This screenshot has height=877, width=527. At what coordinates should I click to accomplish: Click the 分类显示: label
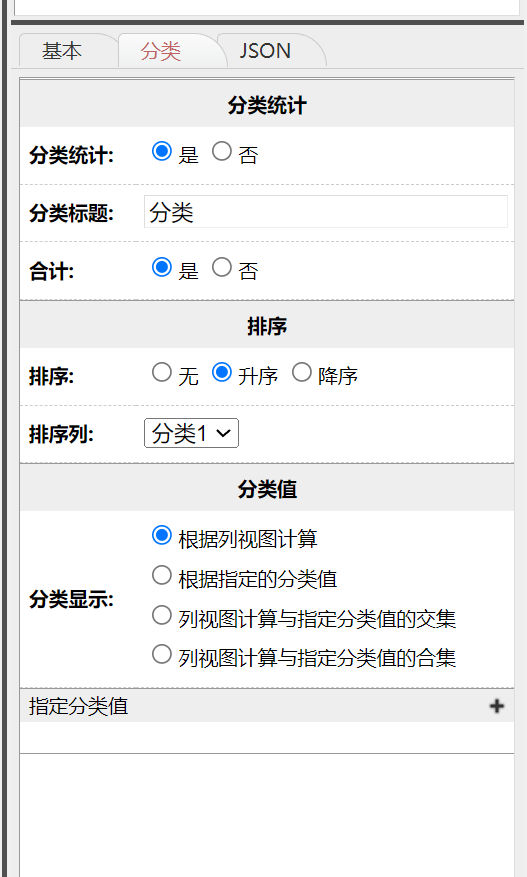pos(71,600)
